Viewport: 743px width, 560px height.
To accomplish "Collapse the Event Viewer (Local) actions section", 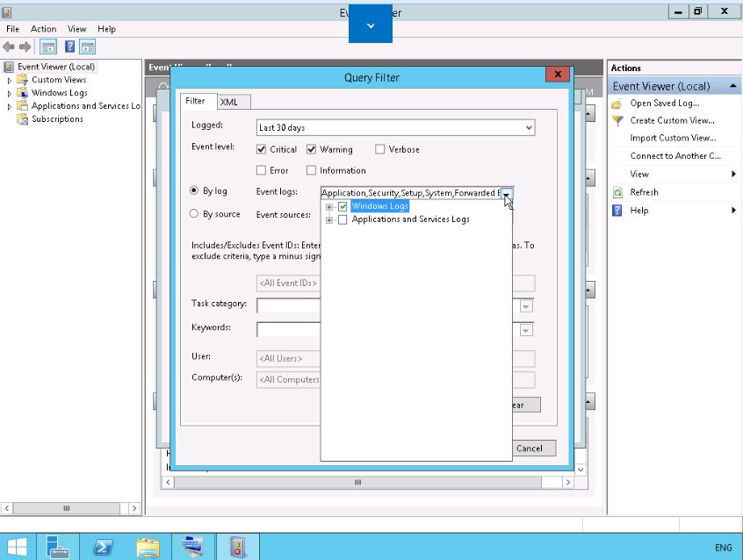I will click(x=733, y=86).
